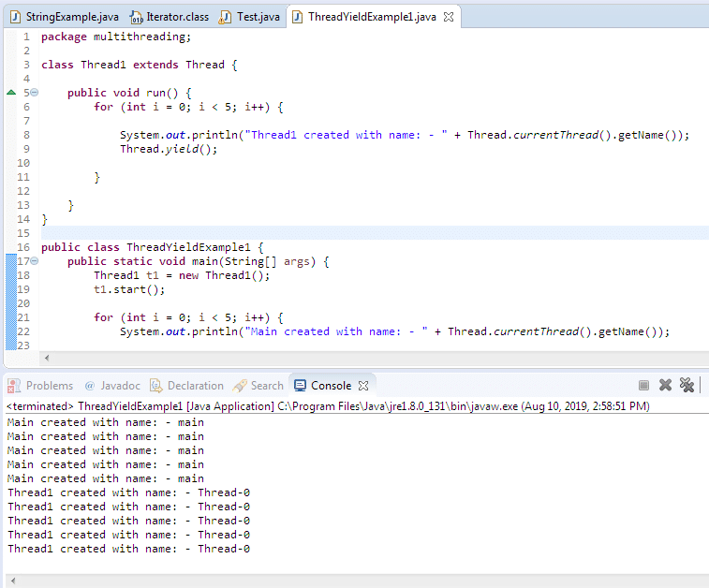Switch to the Search view tab
709x588 pixels.
(x=266, y=386)
